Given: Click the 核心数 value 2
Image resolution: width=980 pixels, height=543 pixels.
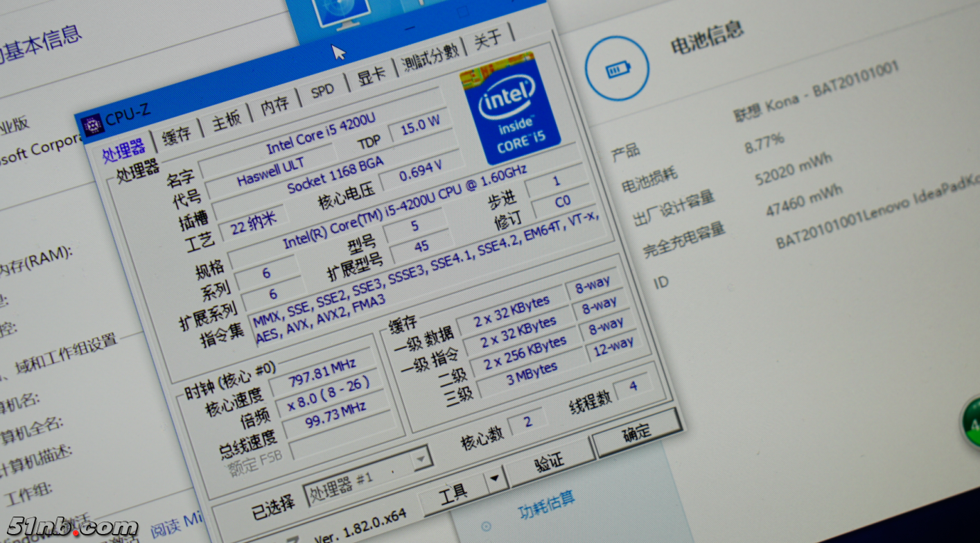Looking at the screenshot, I should (527, 422).
